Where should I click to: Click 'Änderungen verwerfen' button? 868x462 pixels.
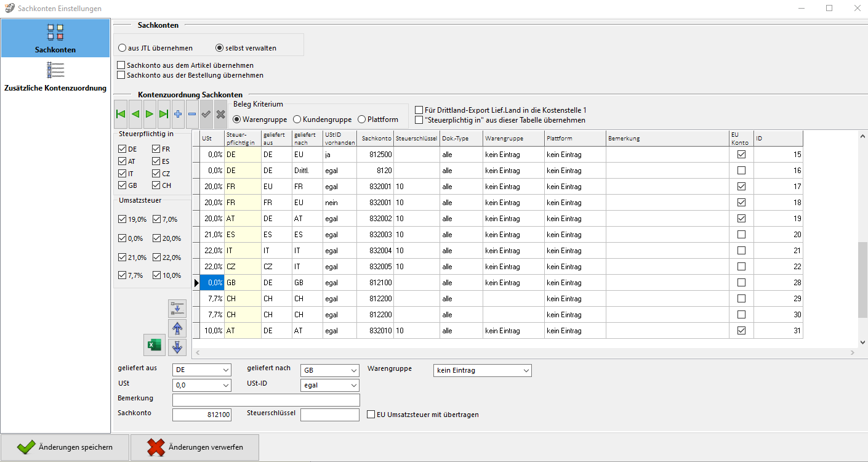[195, 448]
